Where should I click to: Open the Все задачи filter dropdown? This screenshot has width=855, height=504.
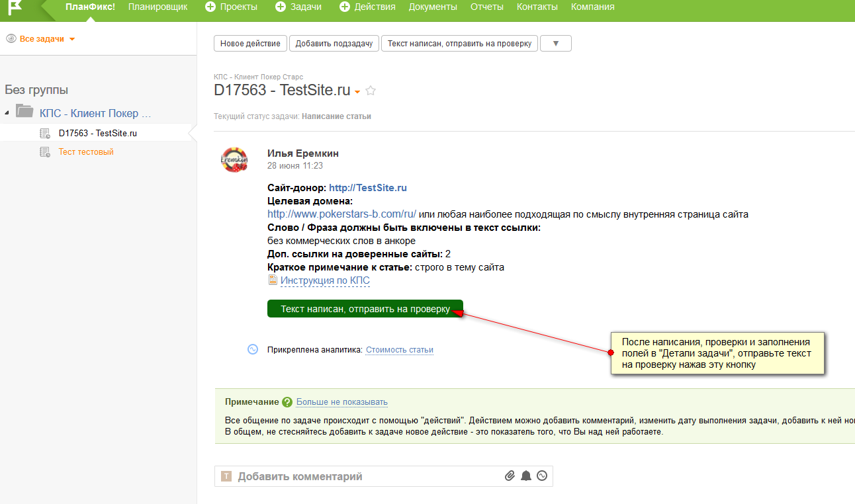47,39
